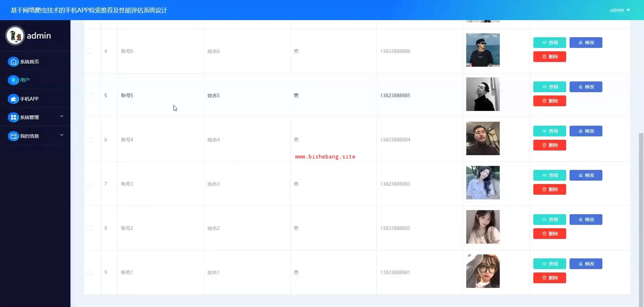Open the 我的信息 menu label

tap(30, 136)
